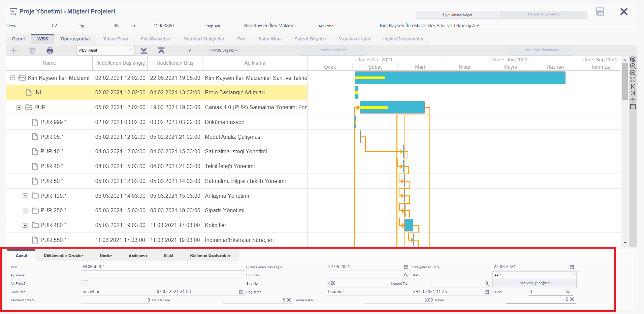The height and width of the screenshot is (314, 644).
Task: Click the save floppy disk icon
Action: tap(600, 12)
